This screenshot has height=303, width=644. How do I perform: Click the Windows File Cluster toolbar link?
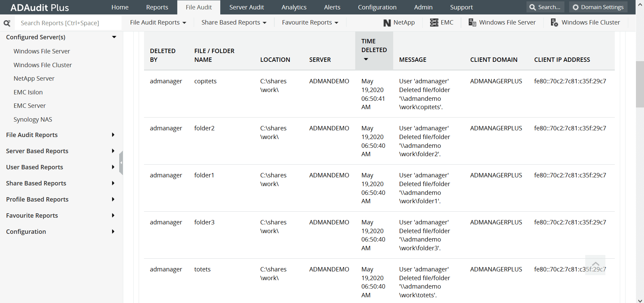[585, 23]
